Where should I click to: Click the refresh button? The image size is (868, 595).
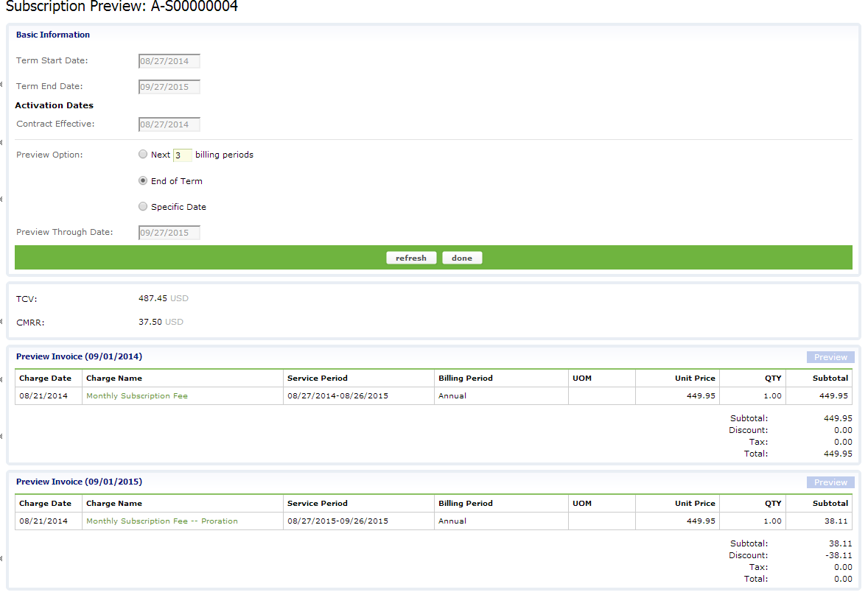411,258
